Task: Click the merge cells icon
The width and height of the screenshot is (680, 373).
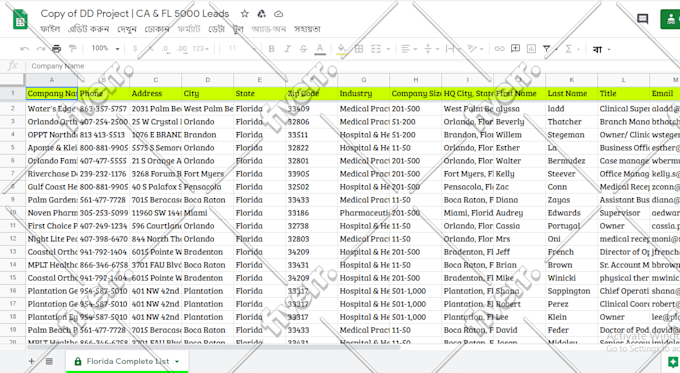Action: [x=376, y=49]
